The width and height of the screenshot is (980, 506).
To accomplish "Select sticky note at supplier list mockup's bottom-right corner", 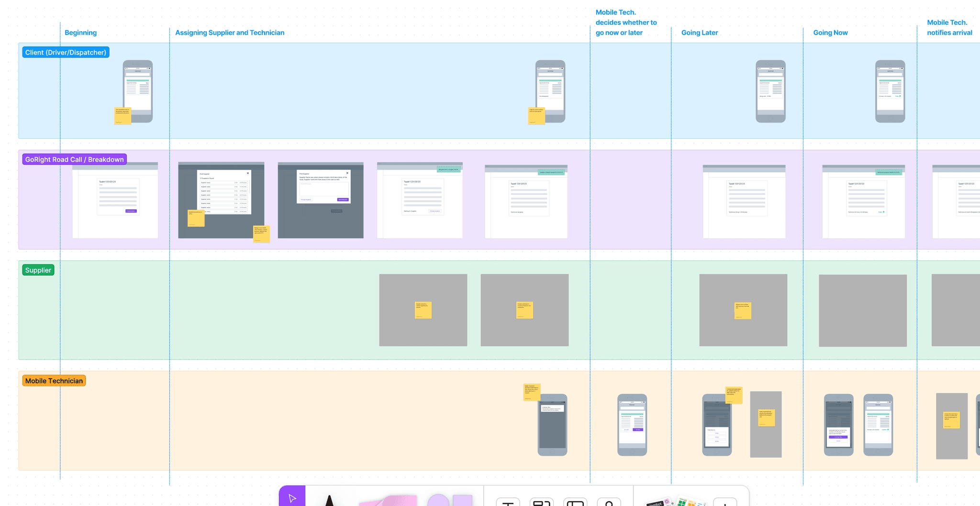I will click(261, 234).
